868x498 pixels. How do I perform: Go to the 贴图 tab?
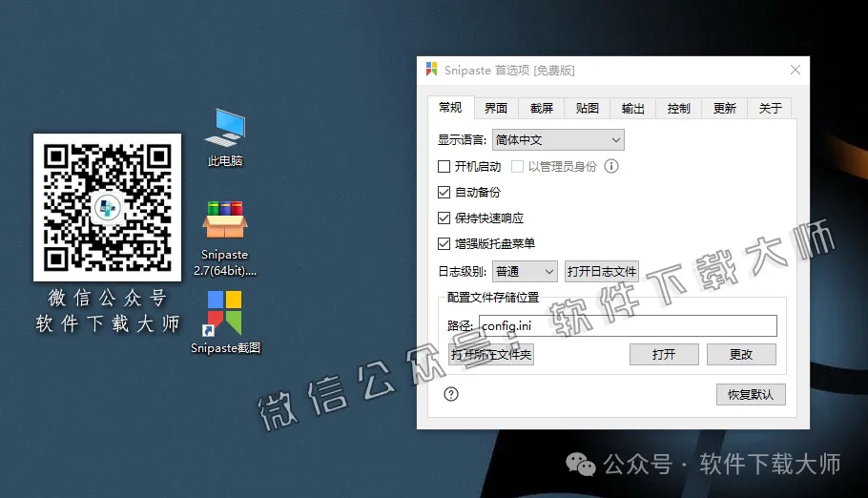[588, 108]
